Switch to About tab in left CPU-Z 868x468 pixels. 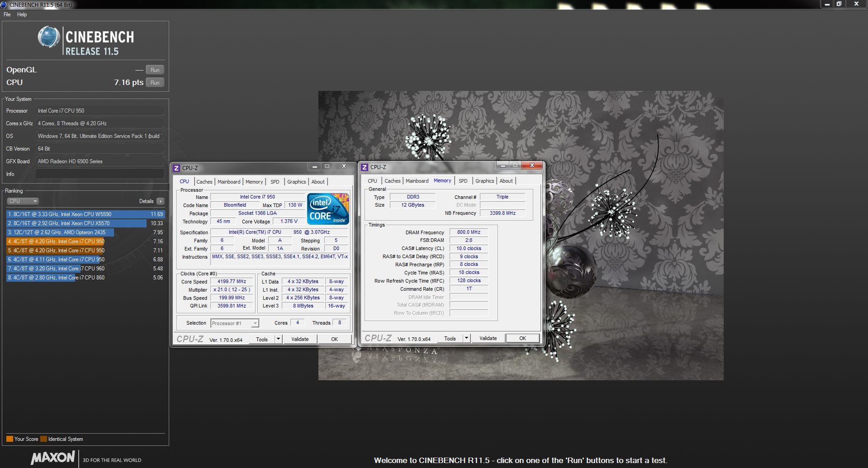(318, 182)
